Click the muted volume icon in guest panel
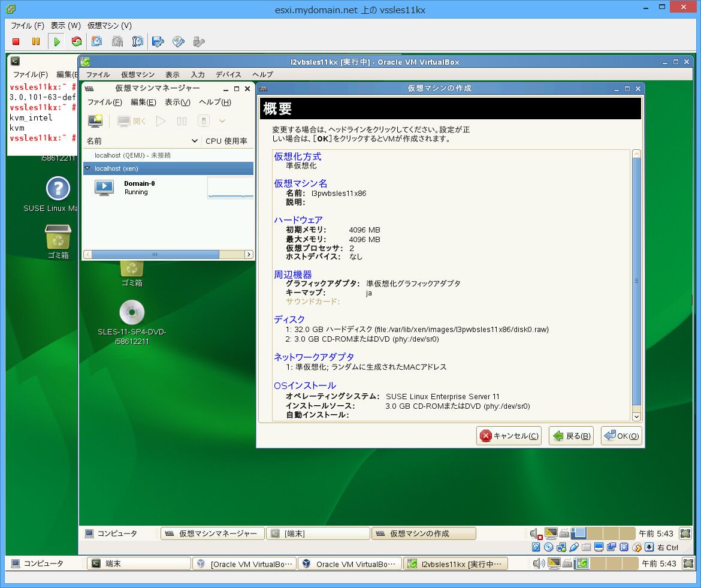The image size is (701, 588). 536,533
